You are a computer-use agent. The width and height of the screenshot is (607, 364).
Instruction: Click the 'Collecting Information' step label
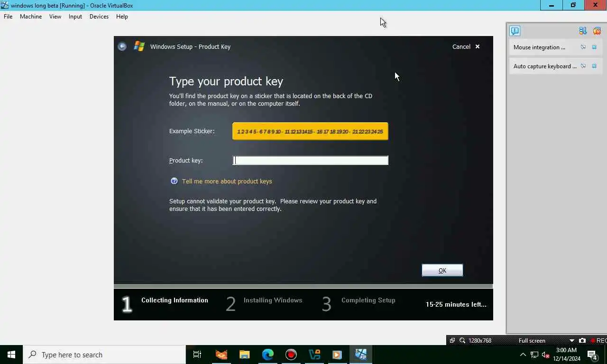[175, 300]
